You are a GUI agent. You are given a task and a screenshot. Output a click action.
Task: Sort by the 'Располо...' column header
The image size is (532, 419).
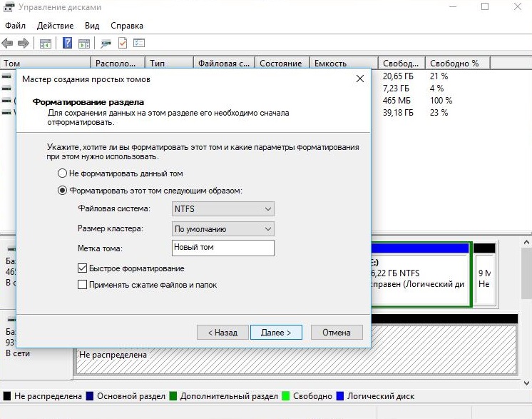click(x=118, y=64)
